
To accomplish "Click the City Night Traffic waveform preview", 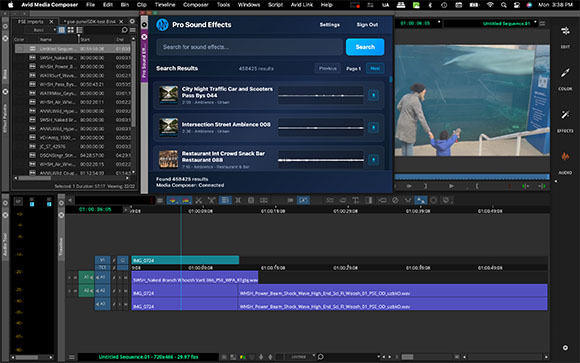I will [321, 95].
